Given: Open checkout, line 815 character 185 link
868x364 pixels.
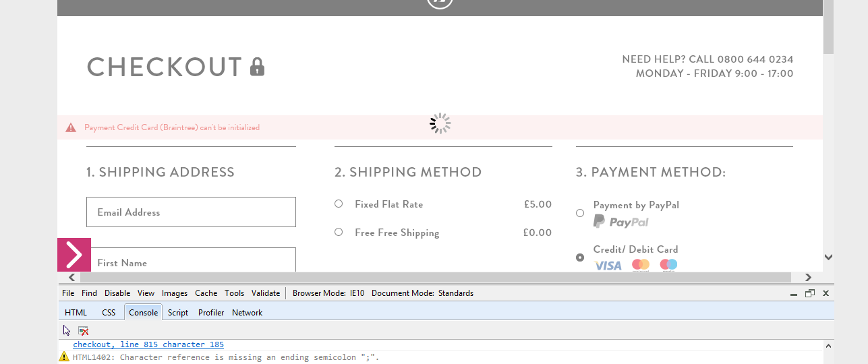Looking at the screenshot, I should [x=148, y=344].
